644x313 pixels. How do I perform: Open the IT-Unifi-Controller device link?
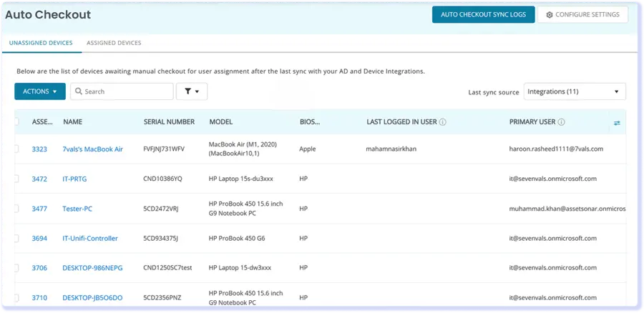pos(90,239)
